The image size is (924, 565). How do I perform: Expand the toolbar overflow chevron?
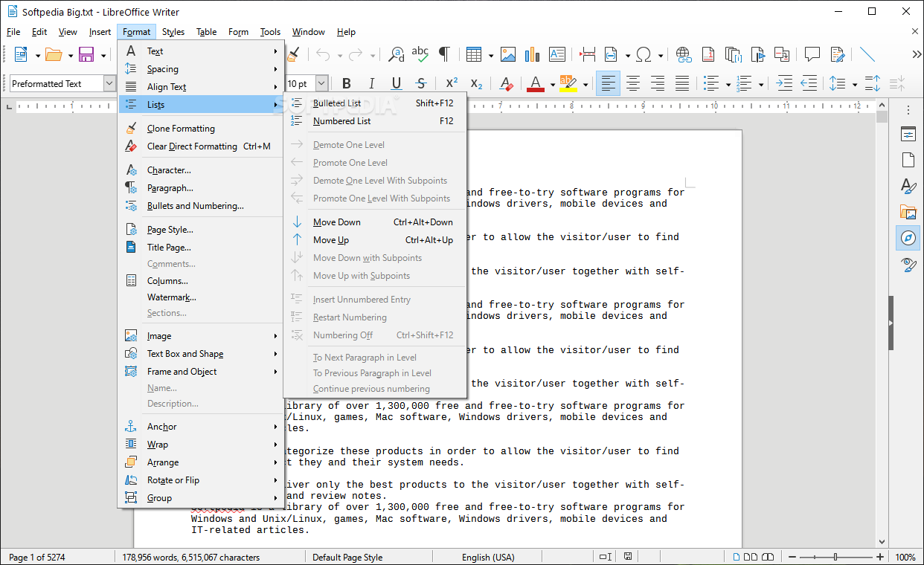tap(917, 54)
